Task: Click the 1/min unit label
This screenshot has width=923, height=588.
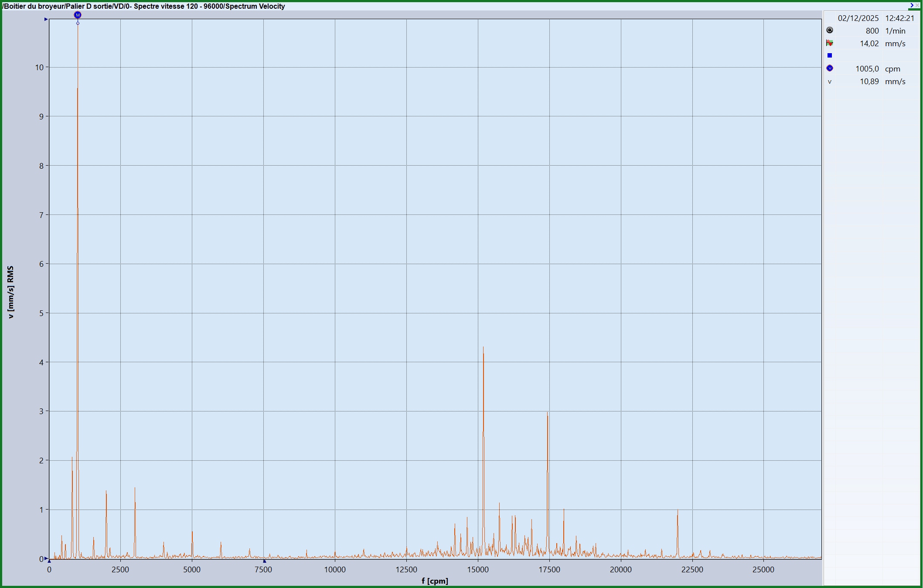Action: [x=895, y=31]
